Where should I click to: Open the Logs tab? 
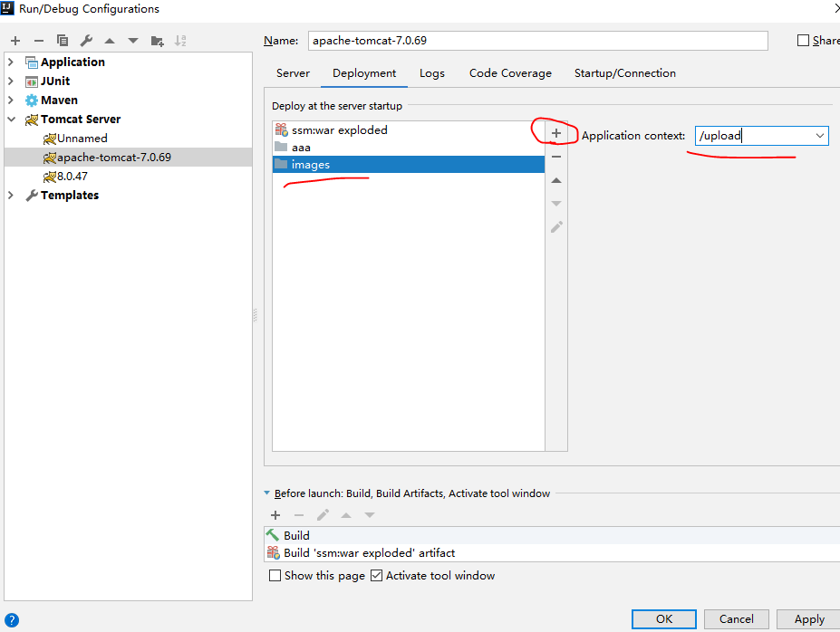(x=432, y=72)
